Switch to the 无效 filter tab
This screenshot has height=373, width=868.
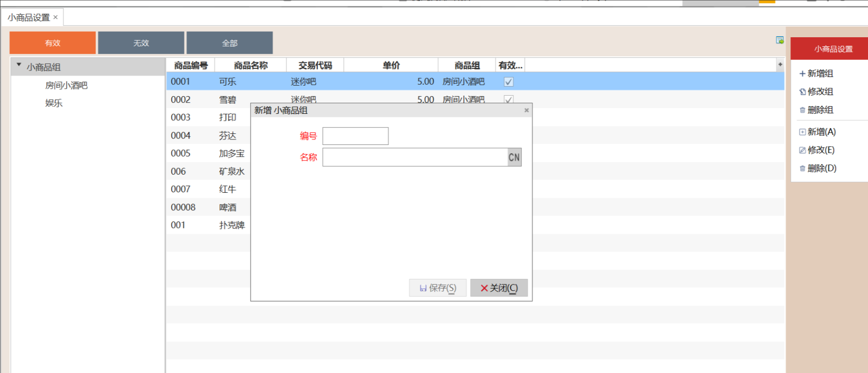(x=141, y=43)
